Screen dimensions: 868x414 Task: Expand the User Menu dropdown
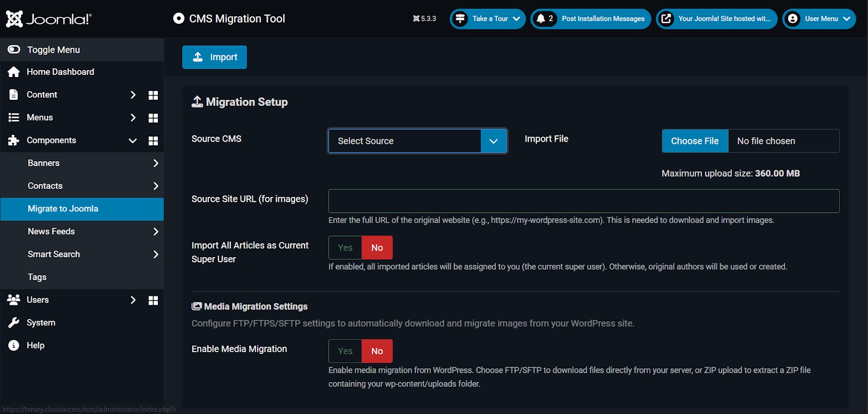point(819,19)
